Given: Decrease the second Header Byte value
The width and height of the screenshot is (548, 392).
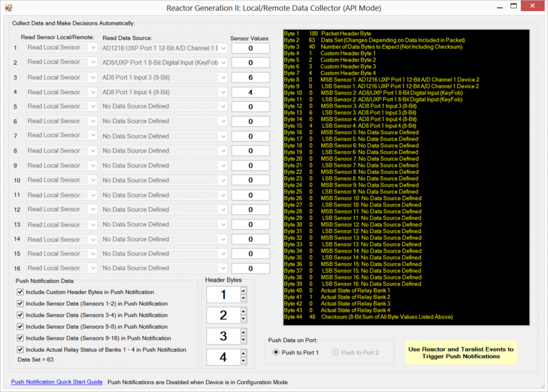Looking at the screenshot, I should 243,319.
